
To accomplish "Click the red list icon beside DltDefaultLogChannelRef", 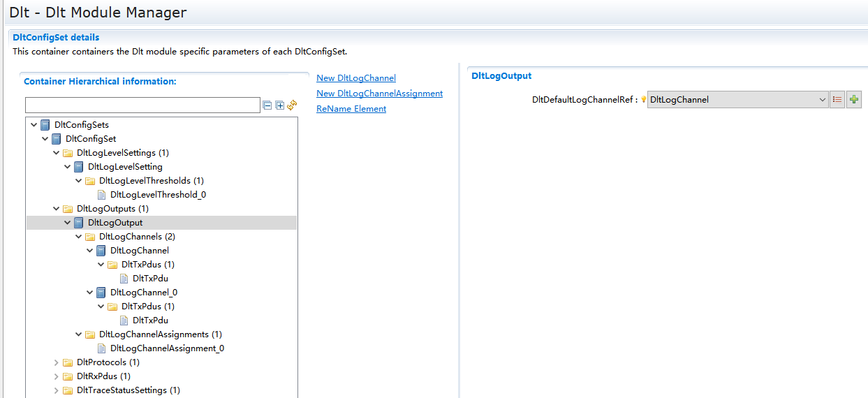I will point(837,100).
